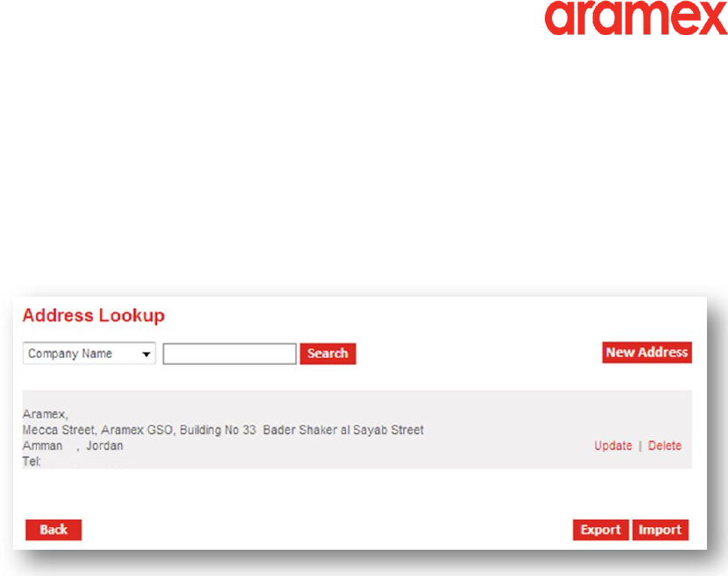Go back using the Back button
The height and width of the screenshot is (576, 728).
pyautogui.click(x=53, y=530)
